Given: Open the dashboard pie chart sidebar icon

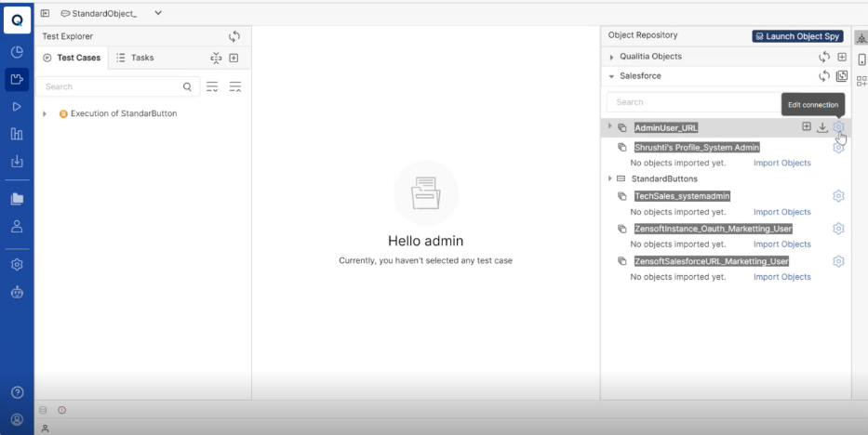Looking at the screenshot, I should [17, 53].
